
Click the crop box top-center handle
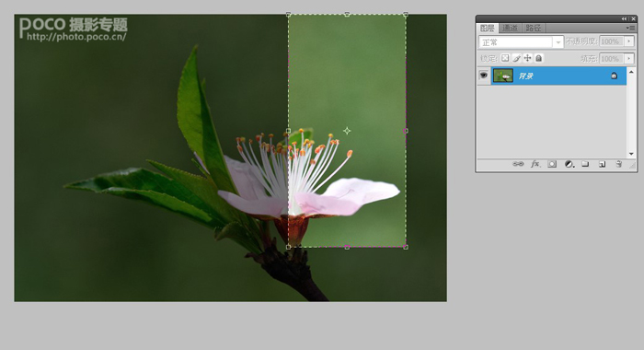(347, 15)
